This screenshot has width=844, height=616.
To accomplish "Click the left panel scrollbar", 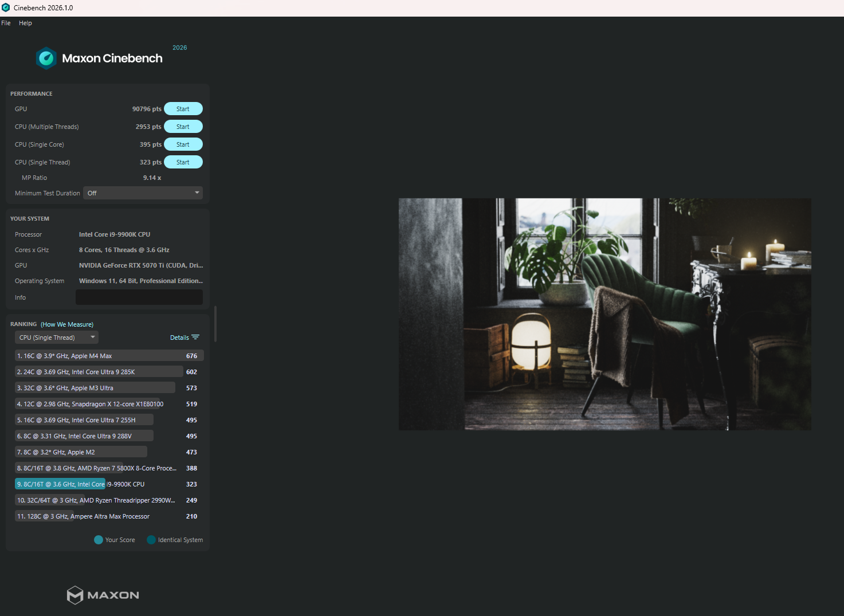I will point(215,324).
